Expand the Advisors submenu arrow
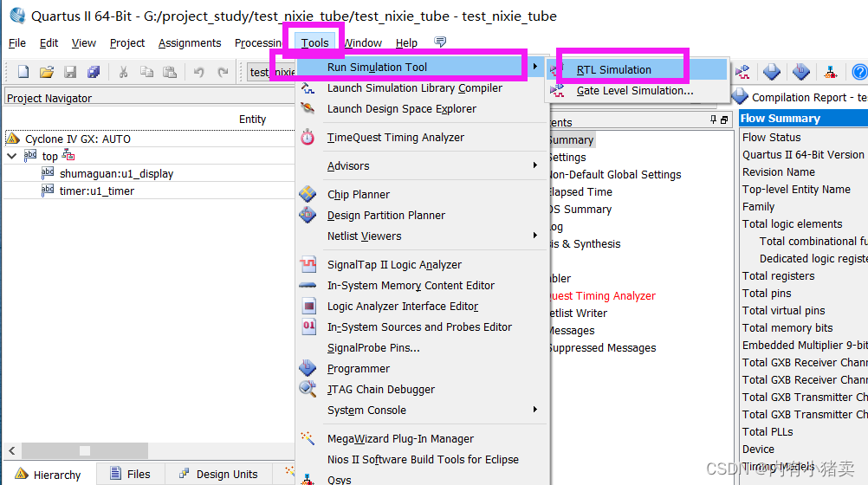The width and height of the screenshot is (868, 485). click(x=534, y=165)
